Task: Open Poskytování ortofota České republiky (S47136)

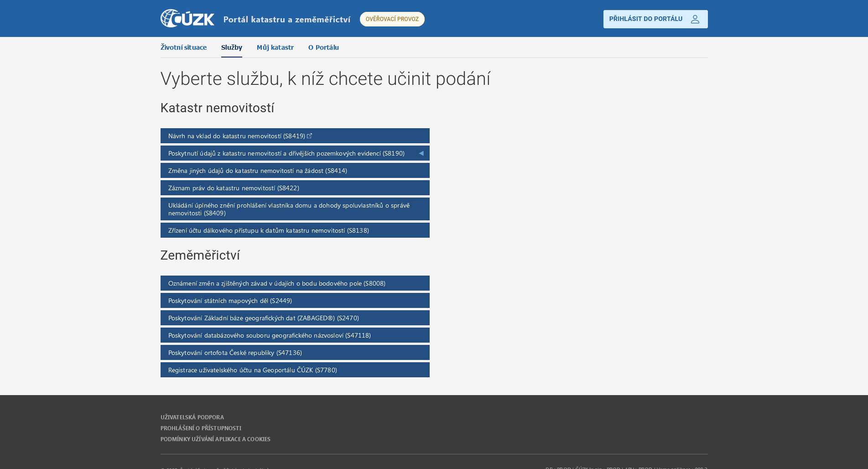Action: 295,353
